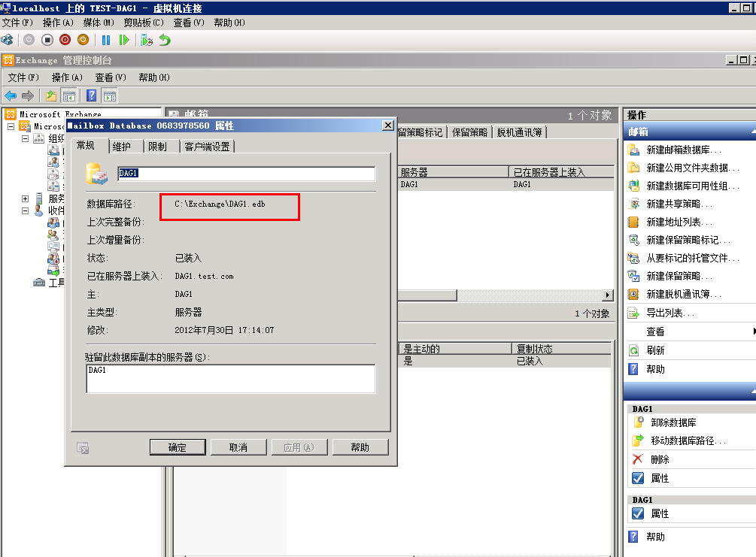Click New Sharing Policy (新建共享策略) action

679,204
